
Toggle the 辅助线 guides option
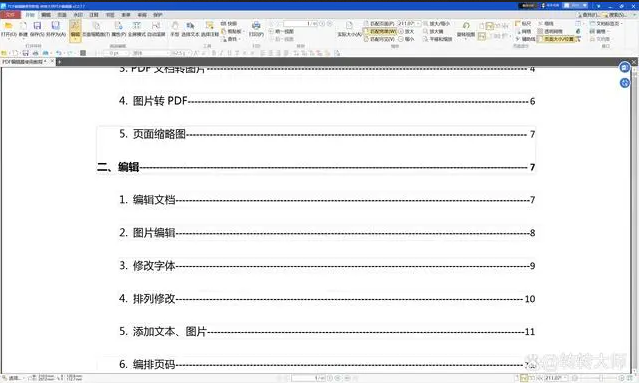525,39
